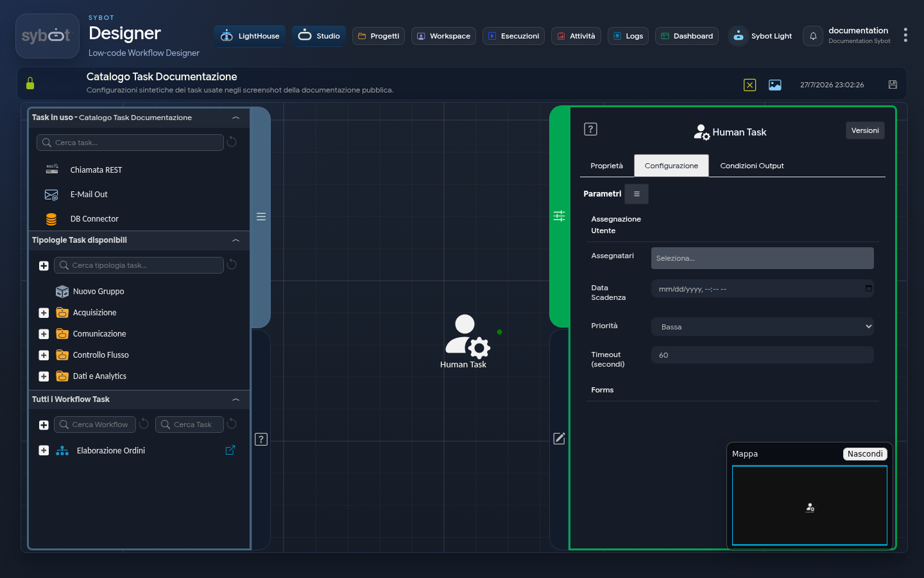924x578 pixels.
Task: Switch to the Proprietà tab
Action: click(x=606, y=166)
